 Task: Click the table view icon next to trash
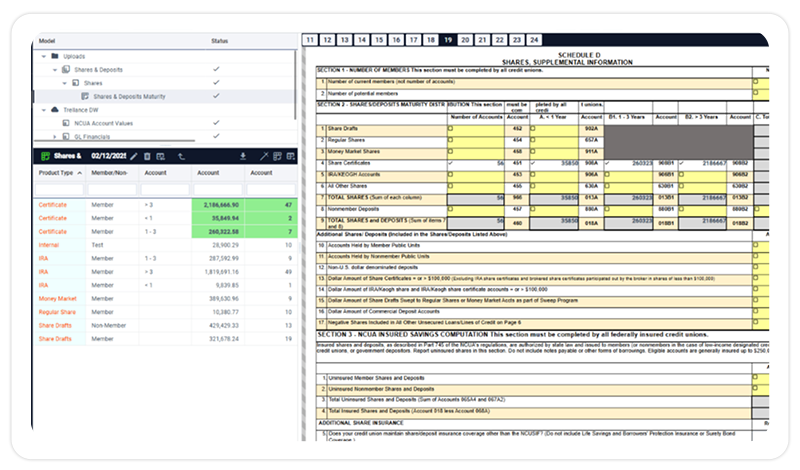point(161,157)
